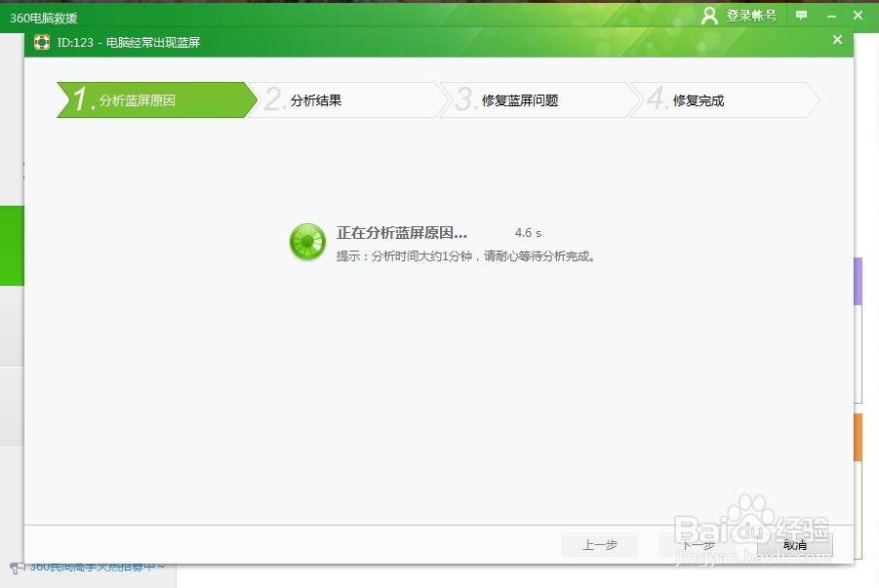Click the green box icon next to ID:123
Image resolution: width=879 pixels, height=588 pixels.
click(x=41, y=42)
